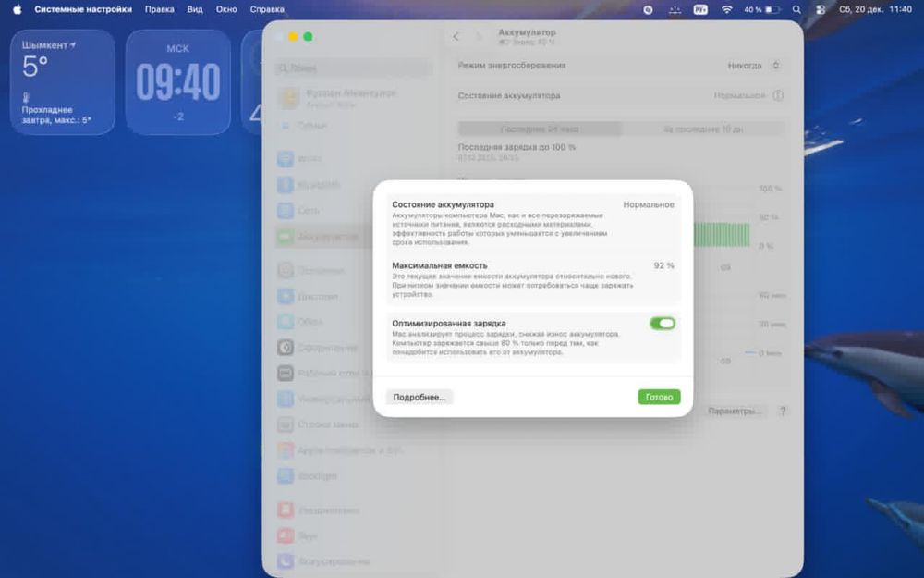Open the Шымкент weather widget
The width and height of the screenshot is (924, 578).
pos(63,82)
